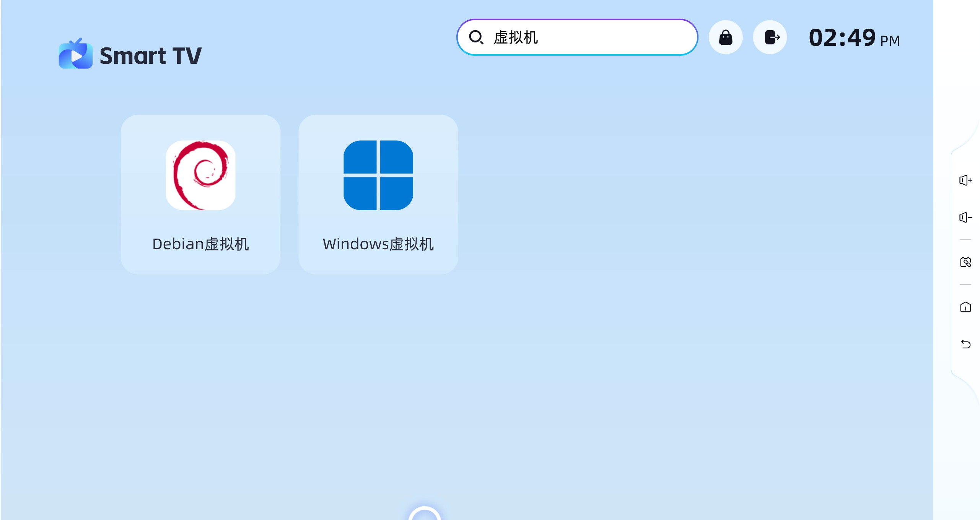Click the volume down icon in sidebar

point(965,217)
